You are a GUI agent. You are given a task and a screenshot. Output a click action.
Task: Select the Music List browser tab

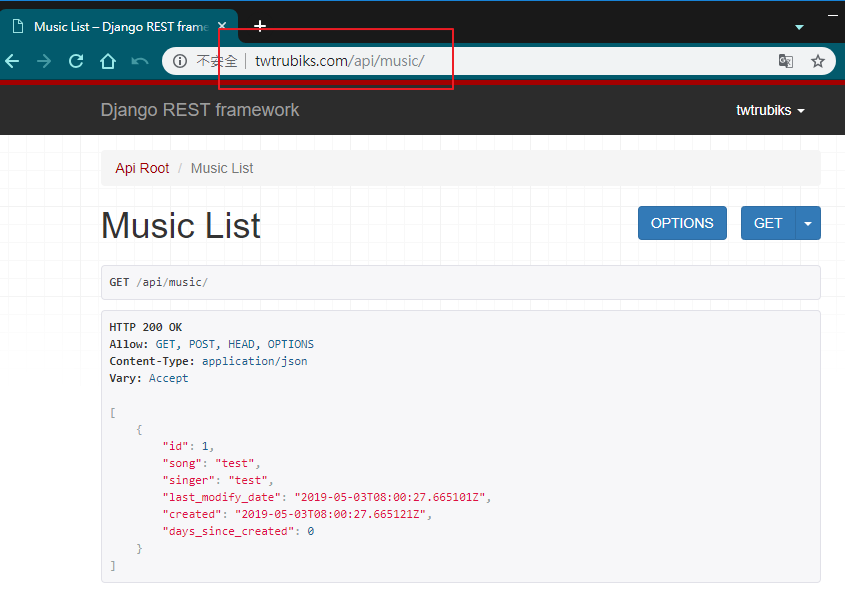(x=110, y=27)
